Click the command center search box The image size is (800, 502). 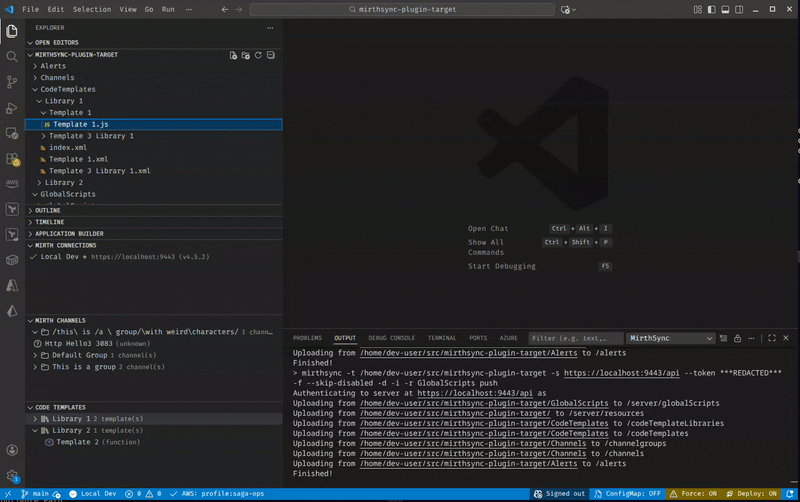point(402,9)
